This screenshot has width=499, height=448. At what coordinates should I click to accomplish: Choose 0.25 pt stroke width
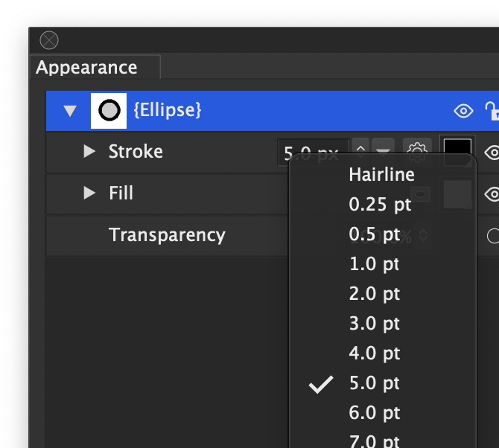coord(380,205)
